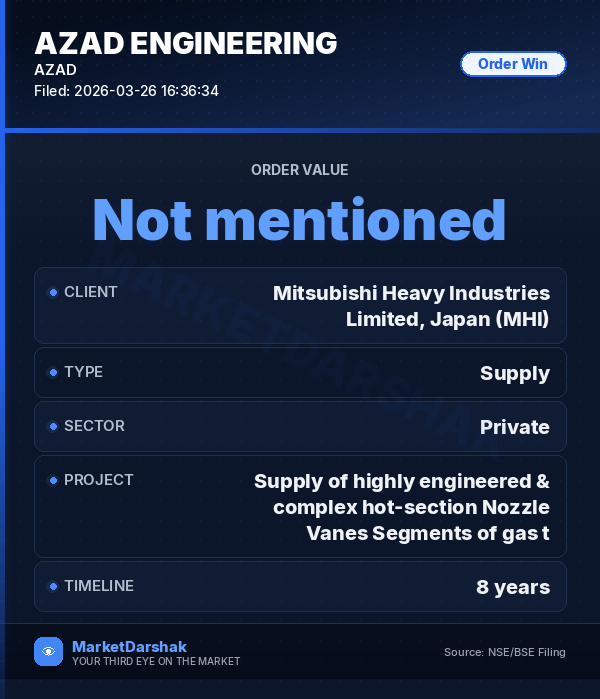Select the AZAD ENGINEERING company title
600x699 pixels.
coord(185,43)
